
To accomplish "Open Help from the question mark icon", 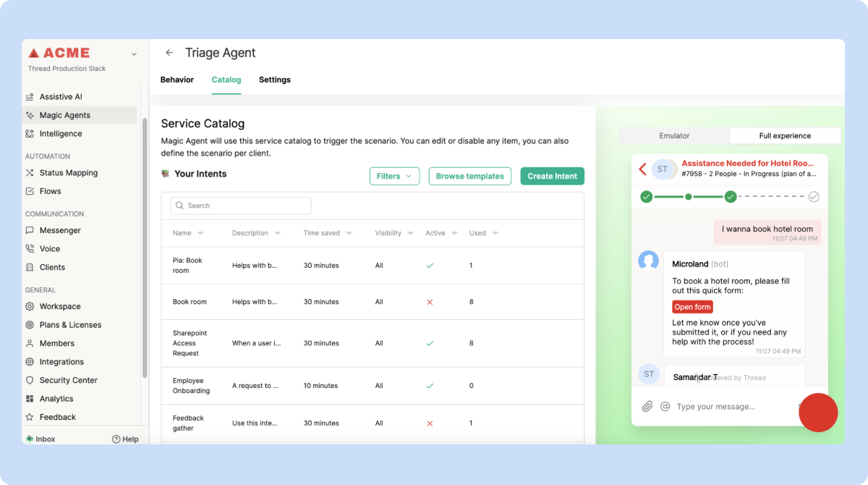I will 116,439.
